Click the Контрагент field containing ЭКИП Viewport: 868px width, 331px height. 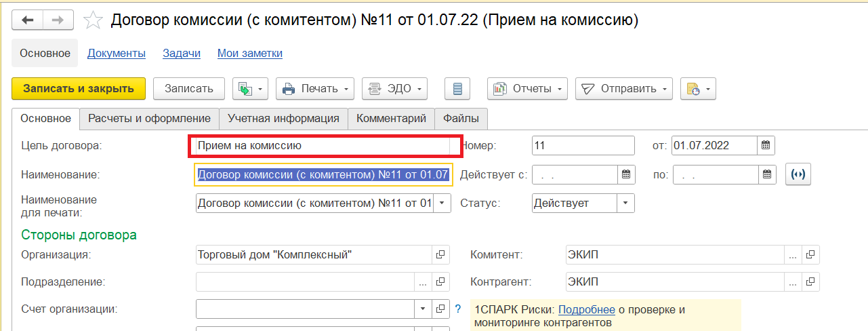(x=675, y=281)
